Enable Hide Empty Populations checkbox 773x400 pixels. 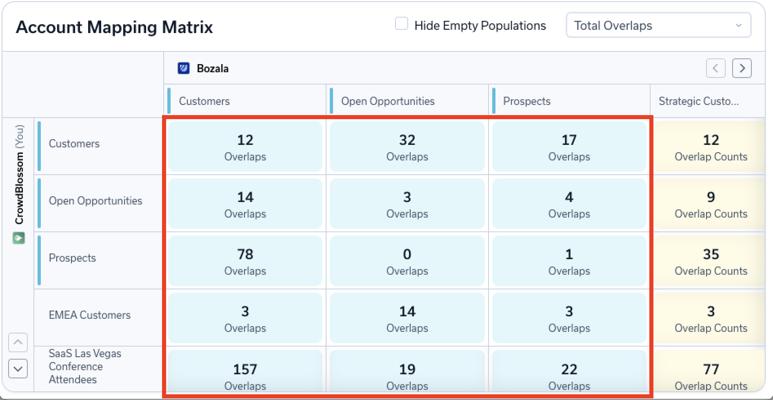click(401, 25)
